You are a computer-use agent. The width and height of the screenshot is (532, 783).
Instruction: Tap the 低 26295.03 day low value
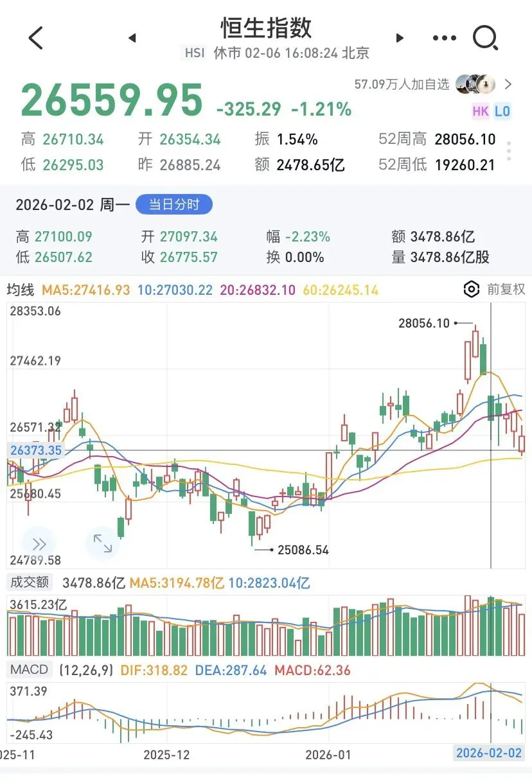point(62,165)
